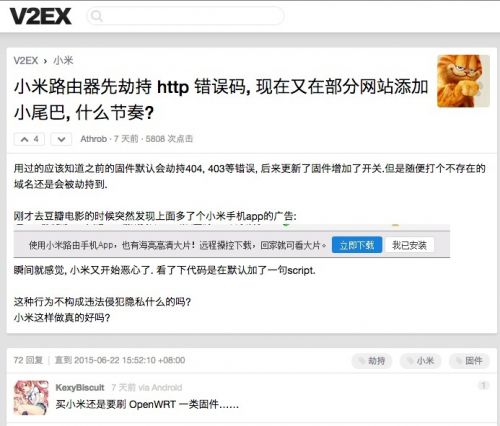Open the embedded Xiaomi ad screenshot
This screenshot has width=500, height=426.
pyautogui.click(x=232, y=241)
